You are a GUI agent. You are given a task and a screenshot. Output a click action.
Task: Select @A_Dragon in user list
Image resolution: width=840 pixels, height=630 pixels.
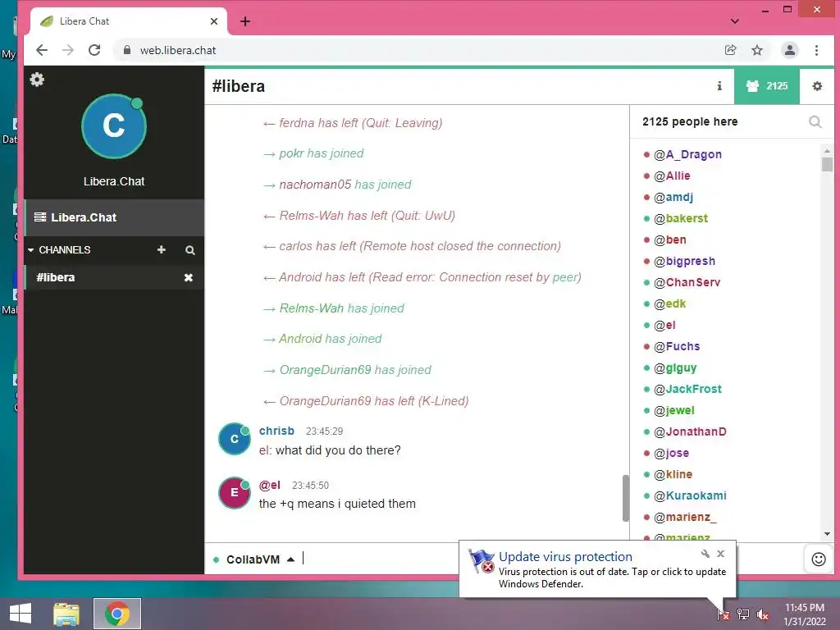(x=687, y=154)
